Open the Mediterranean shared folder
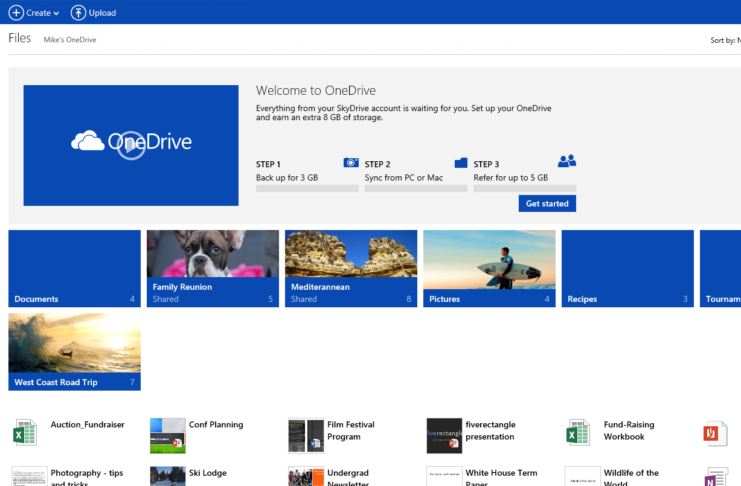This screenshot has width=741, height=486. click(350, 268)
